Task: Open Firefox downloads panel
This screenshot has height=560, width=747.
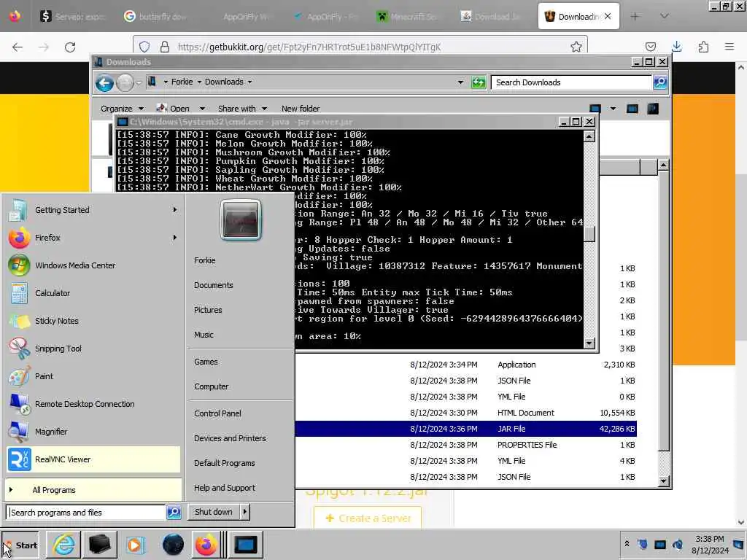Action: coord(676,47)
